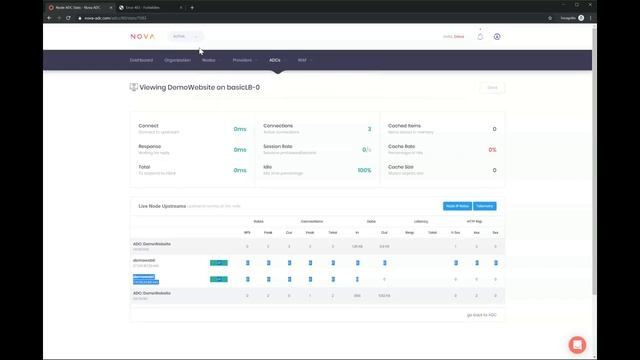Reload the browser page

68,18
